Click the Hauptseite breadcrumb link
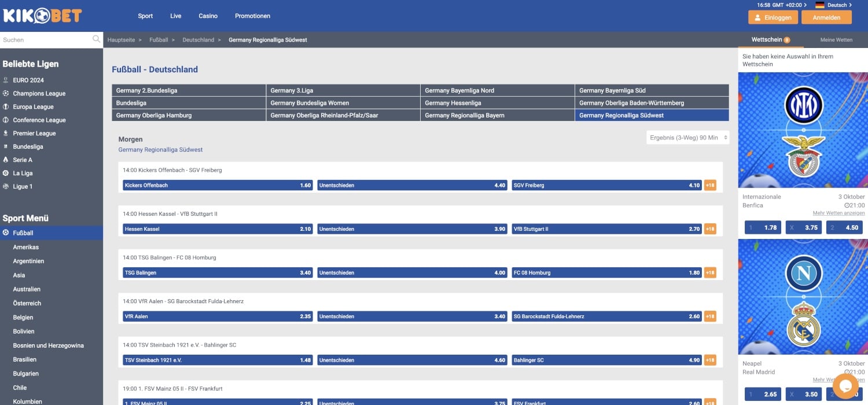This screenshot has height=405, width=868. tap(121, 40)
